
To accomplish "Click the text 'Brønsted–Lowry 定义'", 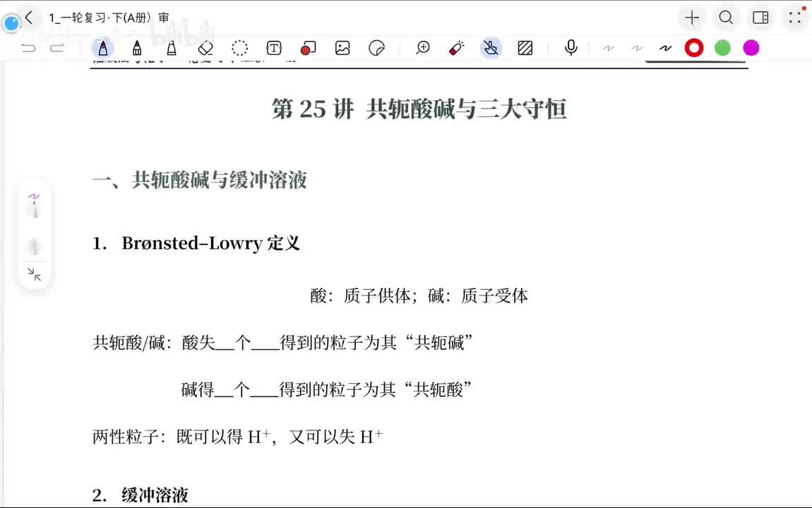I will pos(211,243).
